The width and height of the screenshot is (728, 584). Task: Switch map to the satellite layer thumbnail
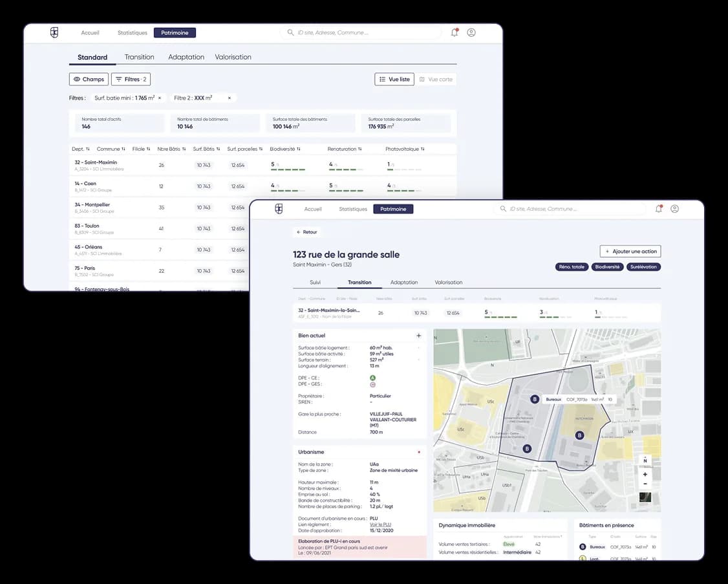(x=645, y=497)
